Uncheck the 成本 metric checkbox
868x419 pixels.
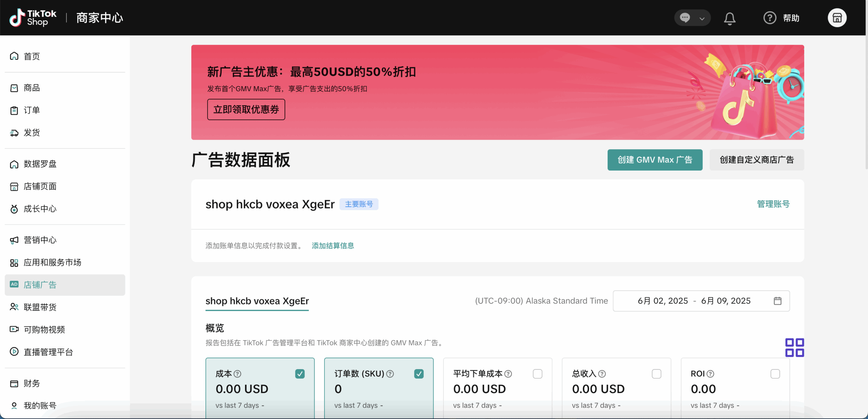[x=300, y=374]
